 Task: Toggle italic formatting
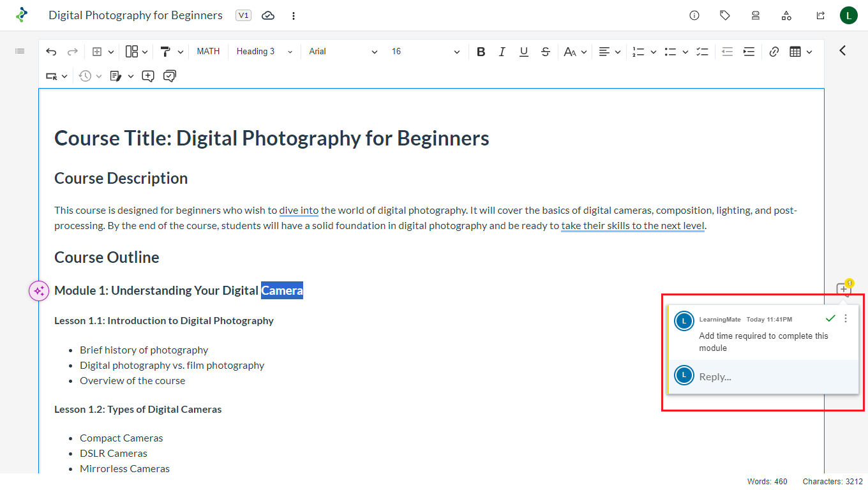[x=502, y=52]
